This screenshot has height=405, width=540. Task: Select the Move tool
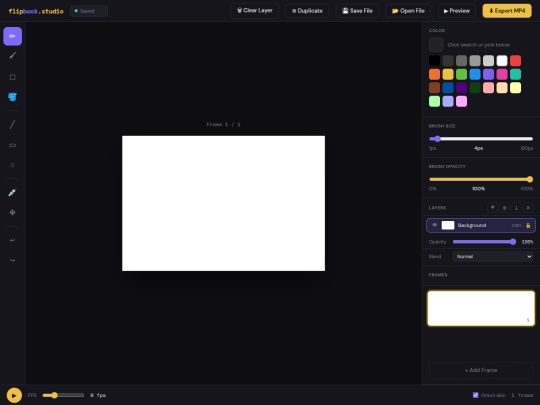click(12, 212)
